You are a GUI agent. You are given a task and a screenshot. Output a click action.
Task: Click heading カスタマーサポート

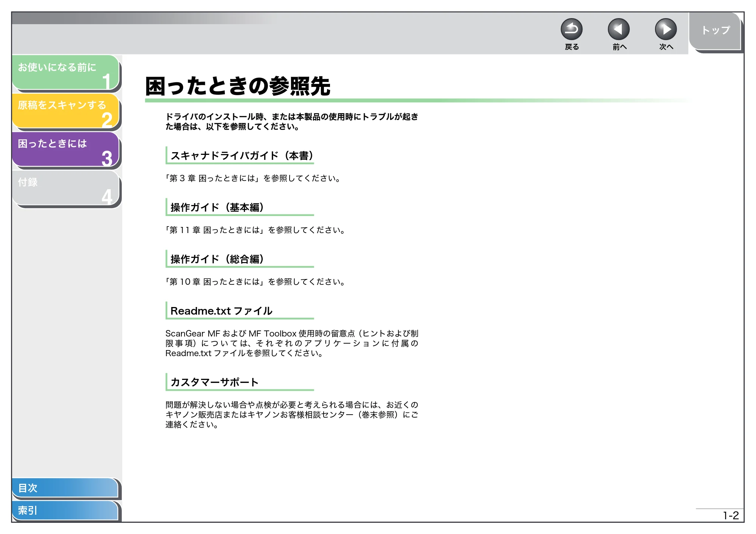tap(214, 382)
